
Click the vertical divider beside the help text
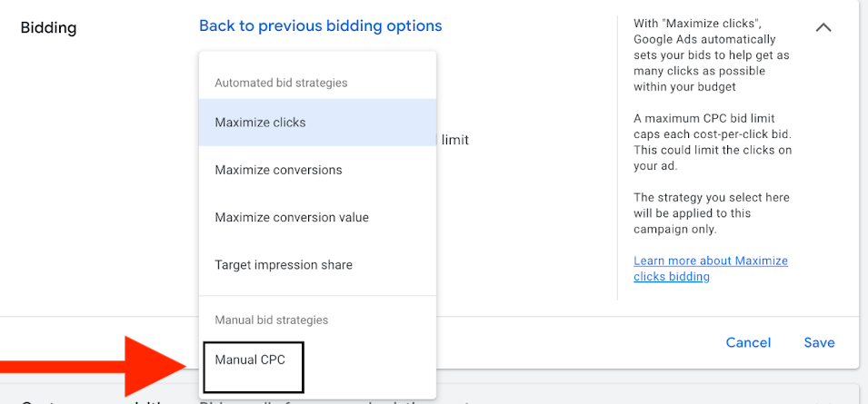[618, 154]
